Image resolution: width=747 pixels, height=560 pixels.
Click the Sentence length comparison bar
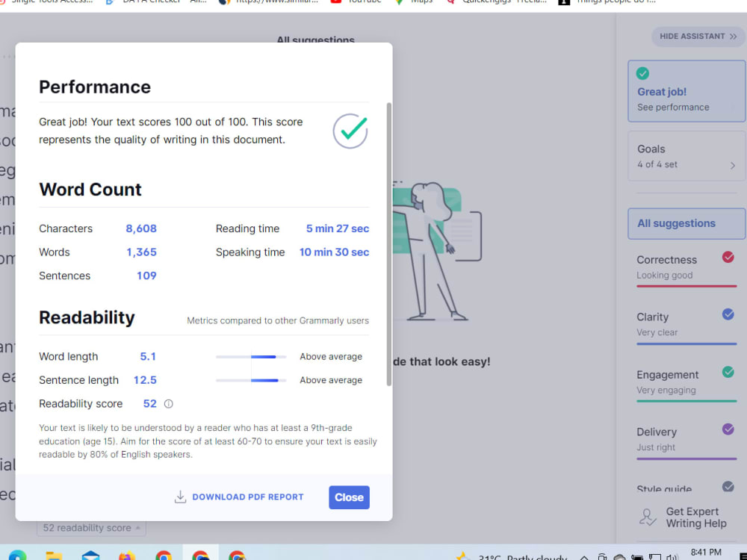click(x=251, y=381)
